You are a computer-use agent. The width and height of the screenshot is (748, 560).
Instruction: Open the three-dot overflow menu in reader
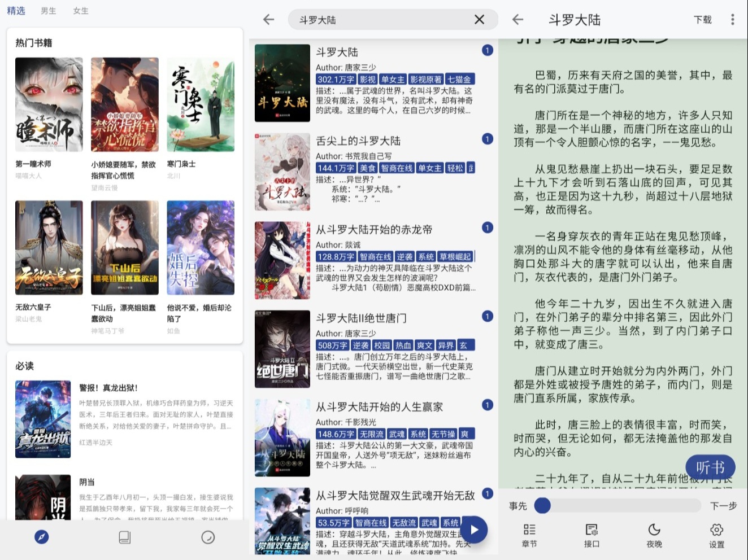(732, 20)
